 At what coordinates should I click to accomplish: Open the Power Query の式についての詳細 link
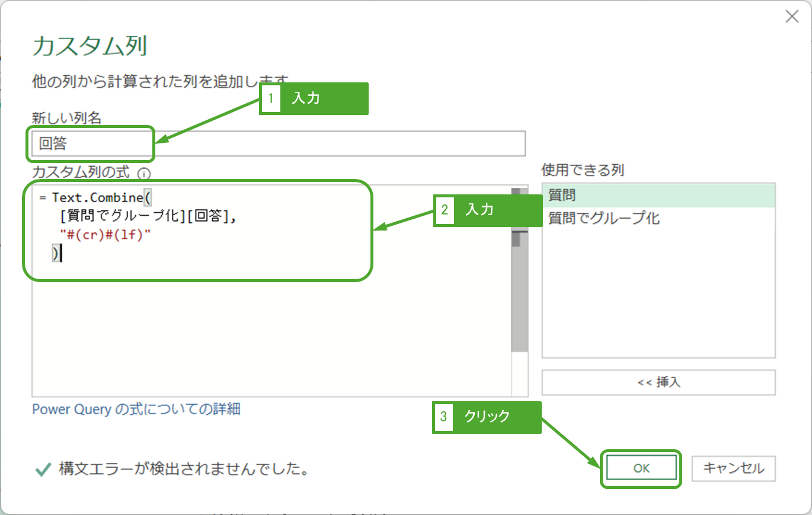[136, 409]
